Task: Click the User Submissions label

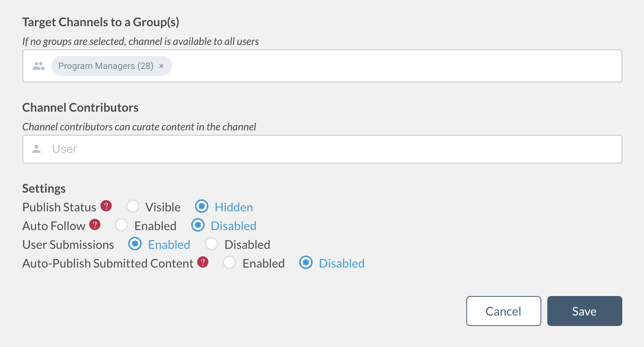Action: coord(68,245)
